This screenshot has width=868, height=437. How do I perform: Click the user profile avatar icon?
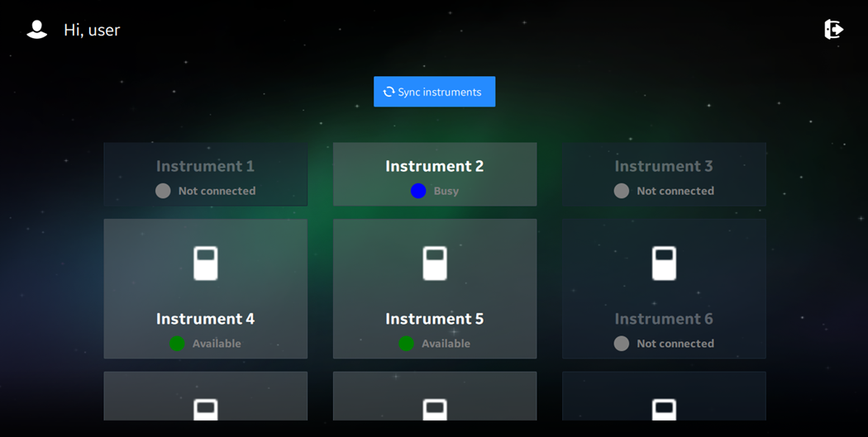(x=36, y=30)
